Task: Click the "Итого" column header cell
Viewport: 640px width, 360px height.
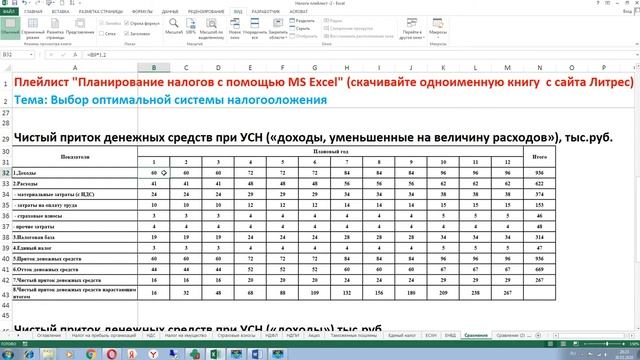Action: [540, 157]
